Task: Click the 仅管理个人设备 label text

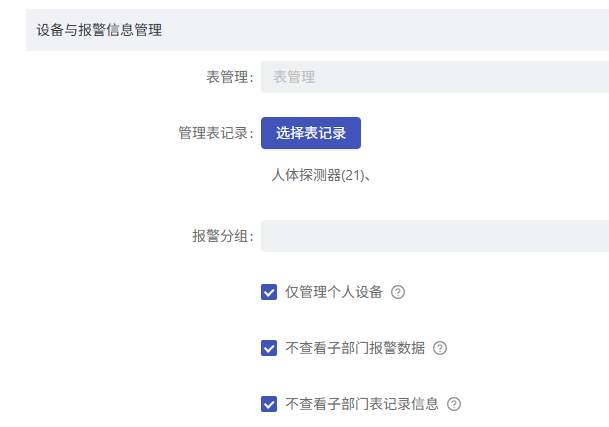Action: click(334, 292)
